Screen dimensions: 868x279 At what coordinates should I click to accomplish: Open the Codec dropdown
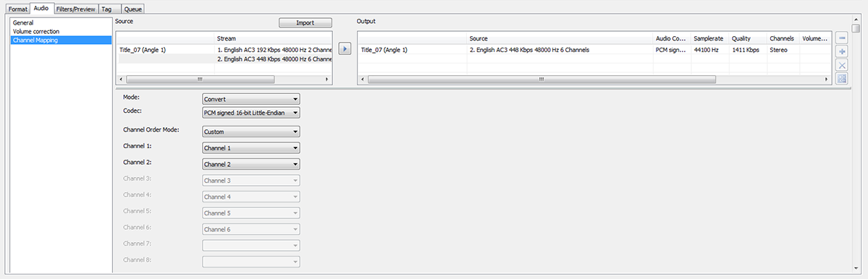click(251, 113)
